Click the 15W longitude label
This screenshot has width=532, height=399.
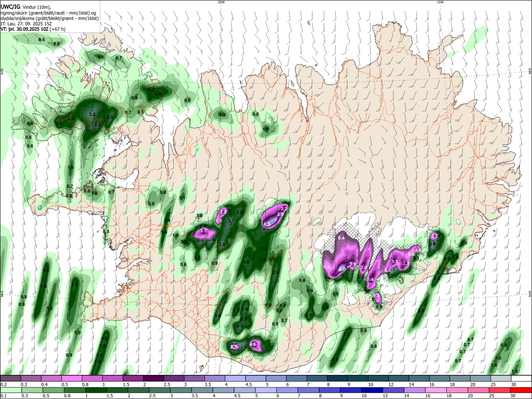coord(440,2)
